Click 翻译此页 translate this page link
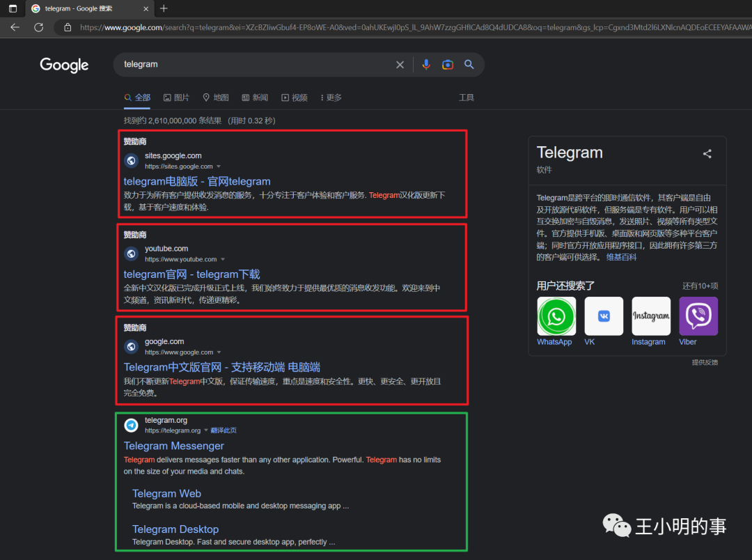This screenshot has height=560, width=752. point(224,430)
